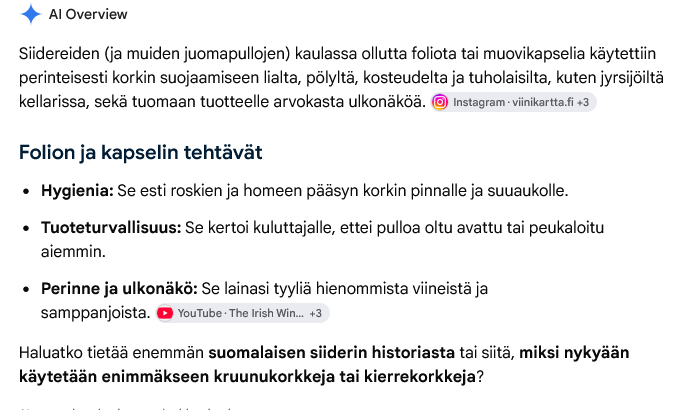
Task: Click the AI Overview title label
Action: point(88,14)
